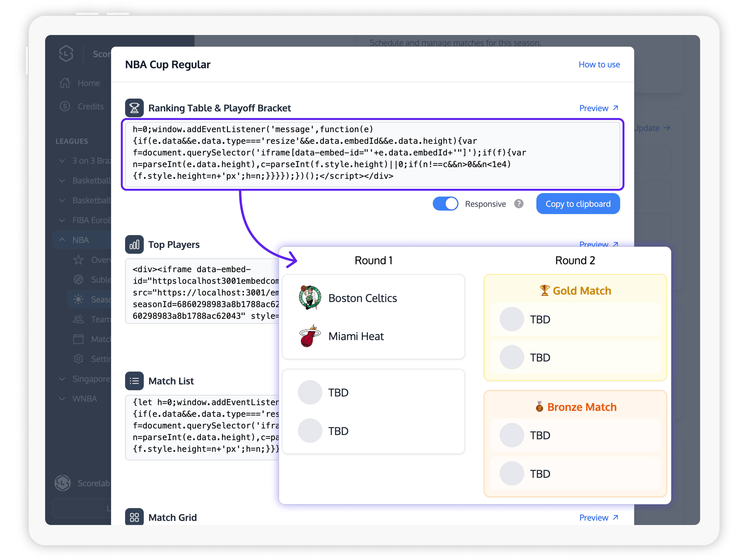Click inside the Match List embed code box
This screenshot has width=747, height=560.
(202, 428)
